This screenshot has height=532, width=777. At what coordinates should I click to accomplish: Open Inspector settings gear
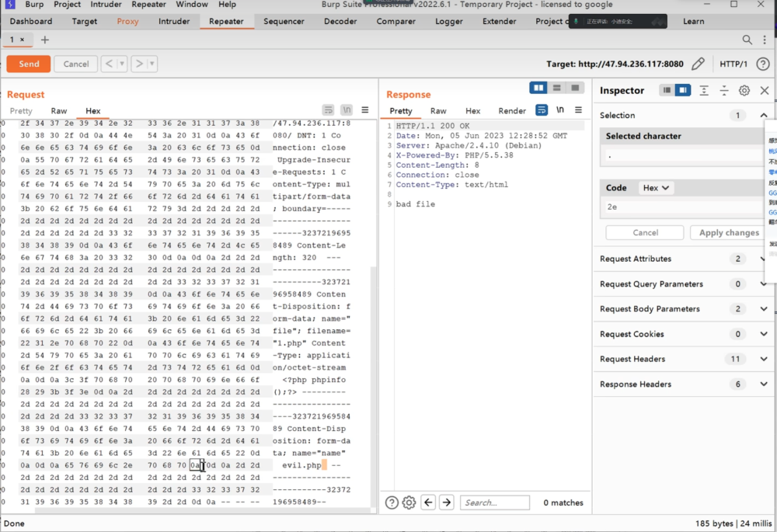click(x=744, y=90)
